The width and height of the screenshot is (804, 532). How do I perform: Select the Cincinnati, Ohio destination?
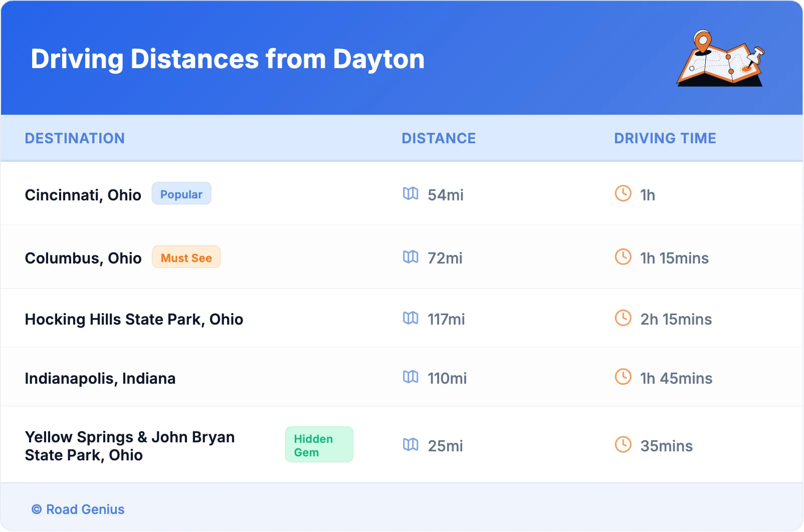pos(83,195)
